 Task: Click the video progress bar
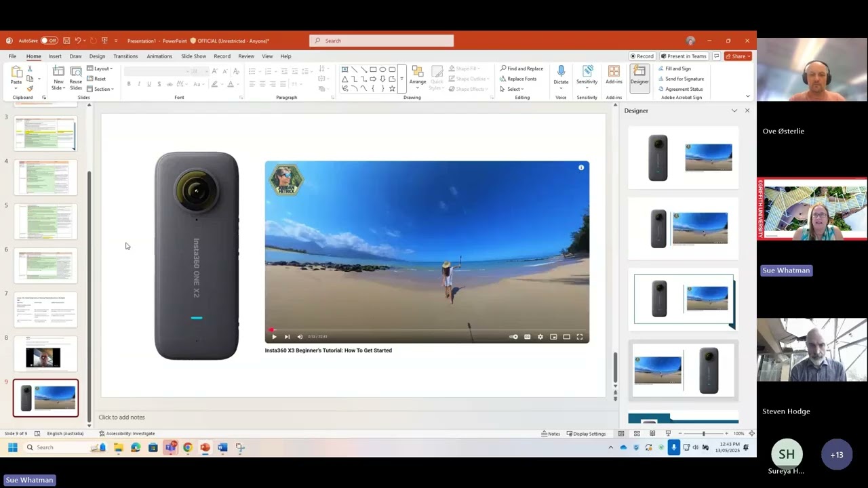pos(427,330)
